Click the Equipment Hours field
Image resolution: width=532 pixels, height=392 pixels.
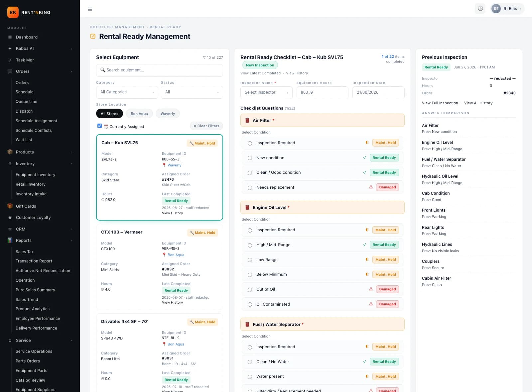coord(323,93)
